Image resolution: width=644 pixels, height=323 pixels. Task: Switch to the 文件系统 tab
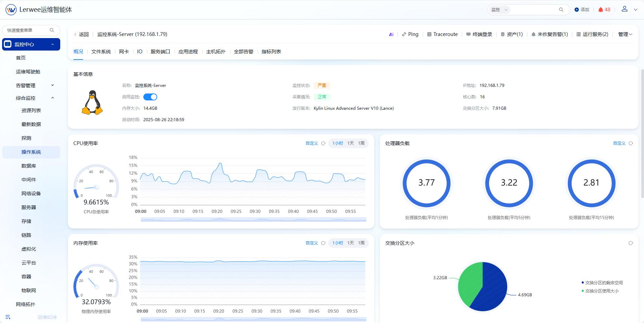(101, 52)
